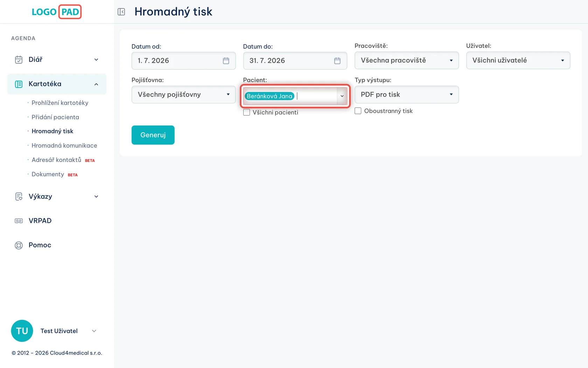Open Přidání pacienta link
The image size is (588, 368).
click(55, 117)
